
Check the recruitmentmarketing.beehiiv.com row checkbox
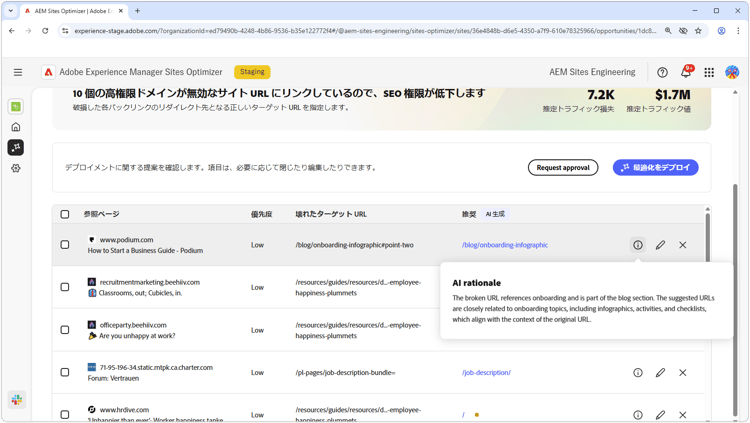point(65,287)
